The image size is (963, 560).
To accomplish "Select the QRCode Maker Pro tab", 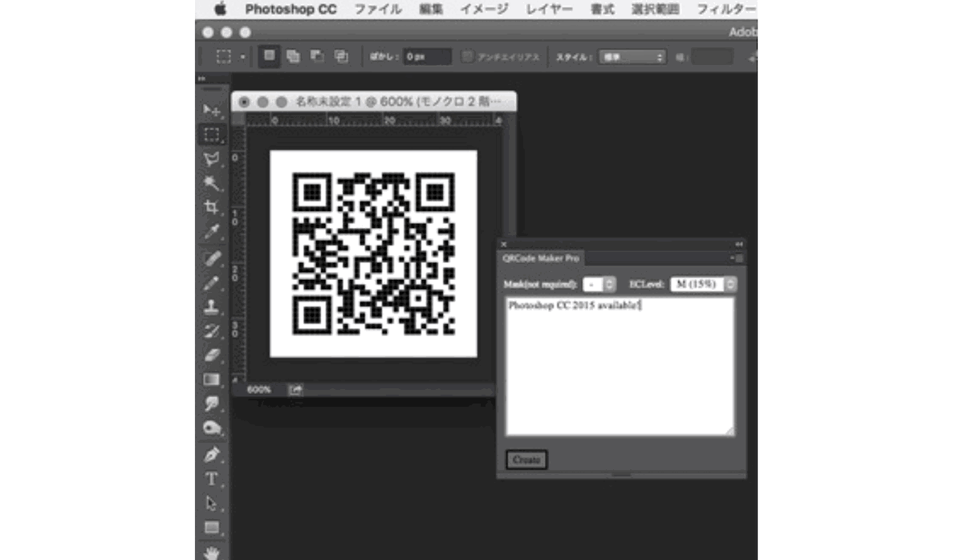I will coord(541,258).
